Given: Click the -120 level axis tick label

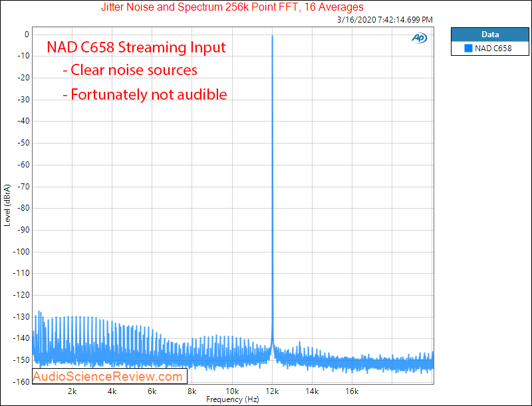Looking at the screenshot, I should pyautogui.click(x=21, y=295).
